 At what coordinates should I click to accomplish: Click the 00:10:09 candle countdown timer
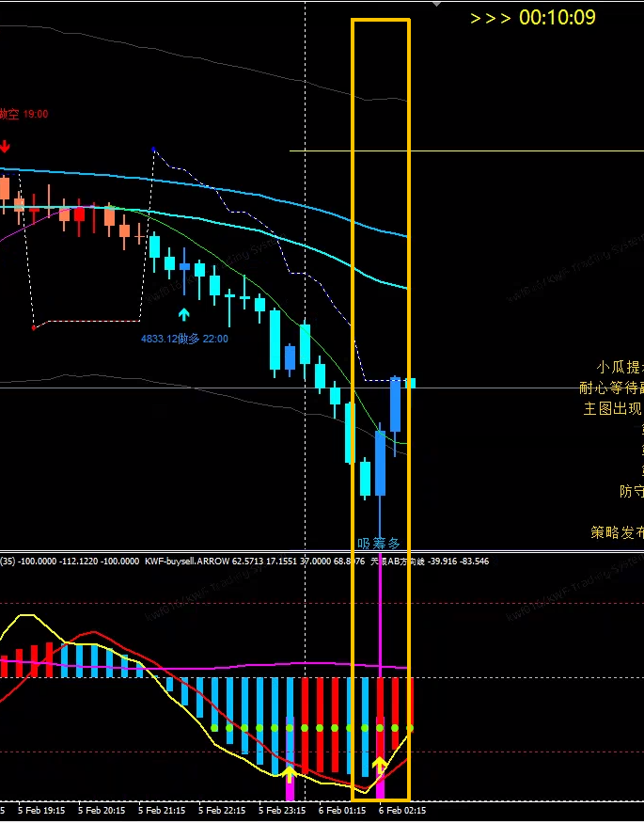coord(558,18)
